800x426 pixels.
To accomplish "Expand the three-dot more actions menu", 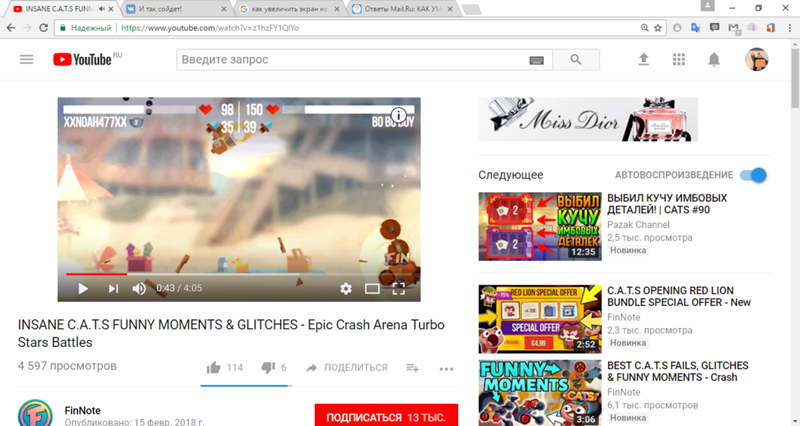I will pos(446,368).
